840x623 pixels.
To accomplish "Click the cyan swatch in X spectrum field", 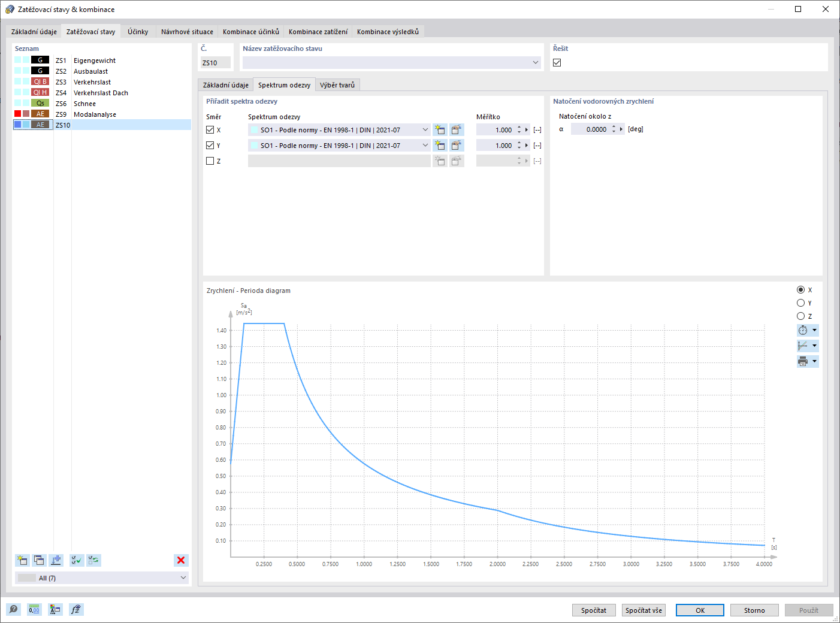I will point(254,129).
